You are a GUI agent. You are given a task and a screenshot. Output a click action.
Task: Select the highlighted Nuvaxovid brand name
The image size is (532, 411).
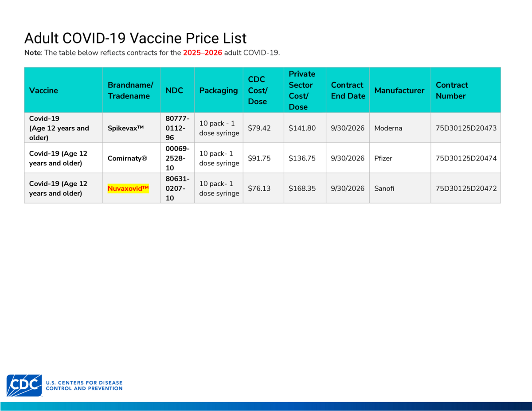(128, 188)
